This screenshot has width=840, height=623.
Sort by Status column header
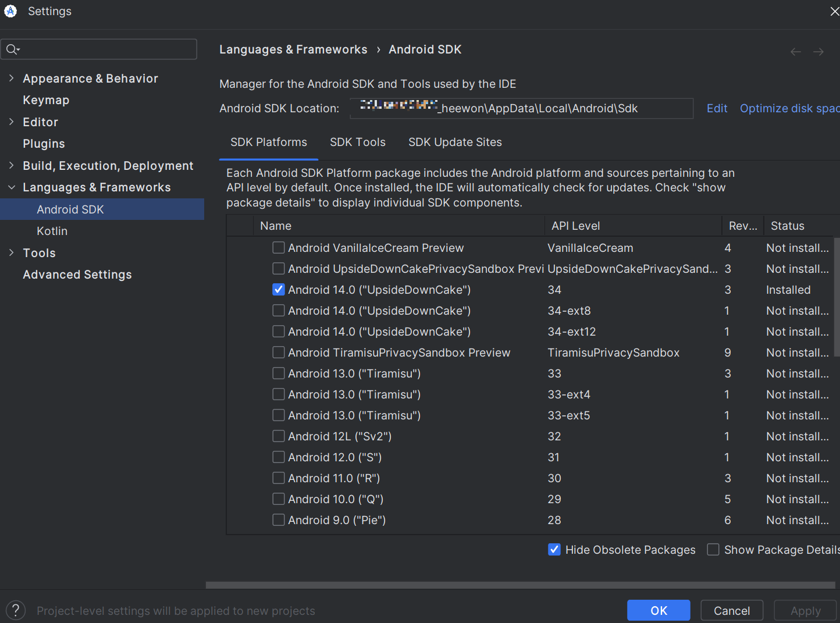[802, 226]
